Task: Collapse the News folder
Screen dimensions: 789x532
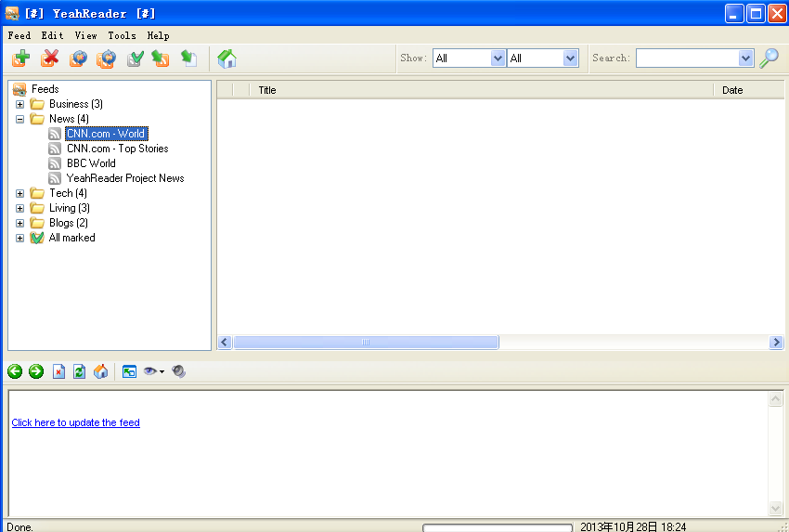Action: click(x=20, y=119)
